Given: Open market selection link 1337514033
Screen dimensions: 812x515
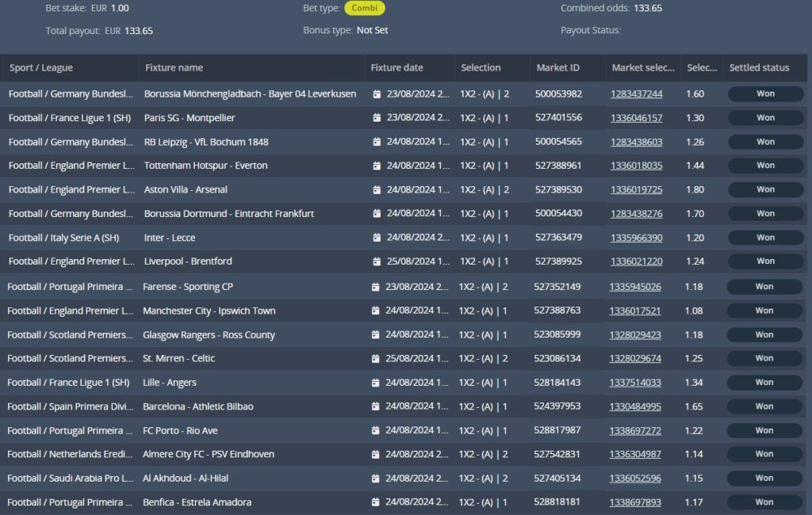Looking at the screenshot, I should pos(635,383).
